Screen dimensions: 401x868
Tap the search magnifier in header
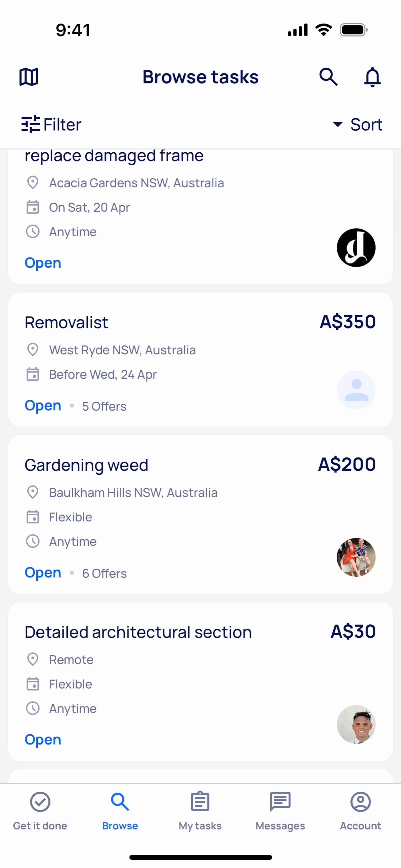coord(328,77)
